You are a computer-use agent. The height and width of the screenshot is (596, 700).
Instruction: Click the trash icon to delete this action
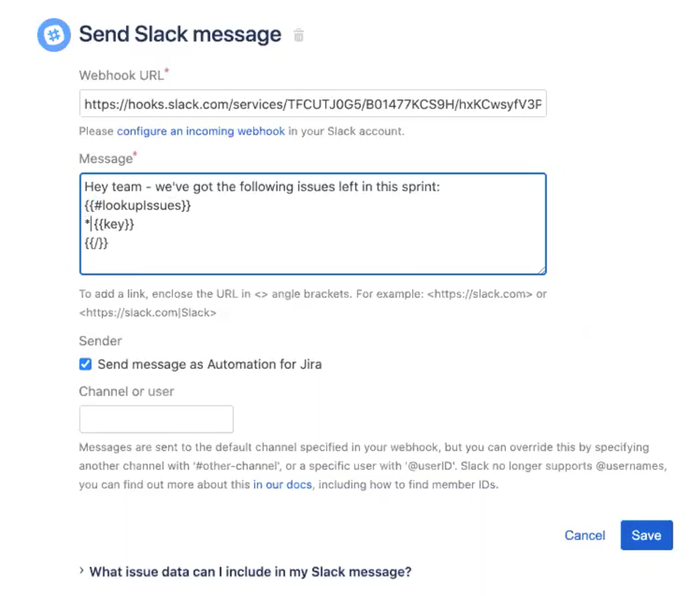point(298,34)
